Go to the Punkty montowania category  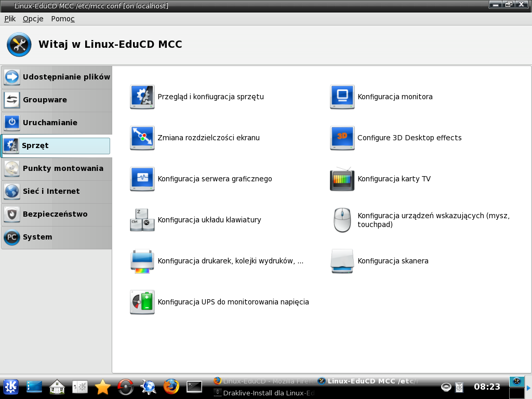tap(57, 168)
